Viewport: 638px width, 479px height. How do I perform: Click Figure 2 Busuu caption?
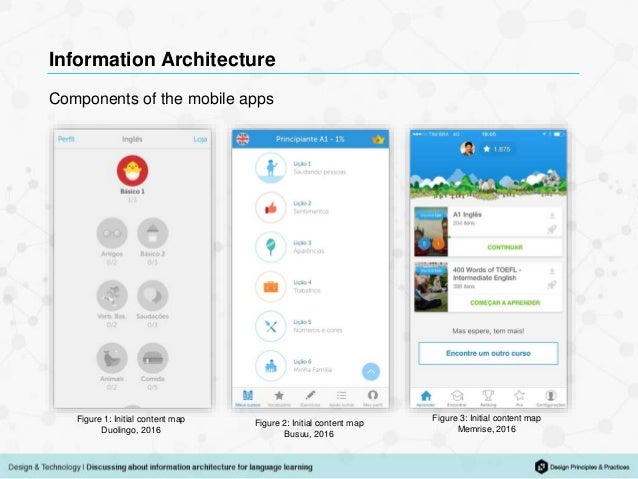pyautogui.click(x=309, y=428)
